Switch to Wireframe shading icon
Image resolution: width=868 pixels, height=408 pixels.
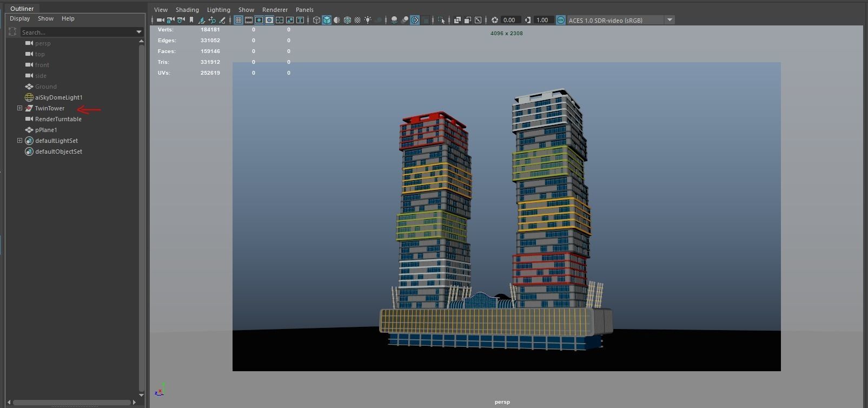pos(316,20)
